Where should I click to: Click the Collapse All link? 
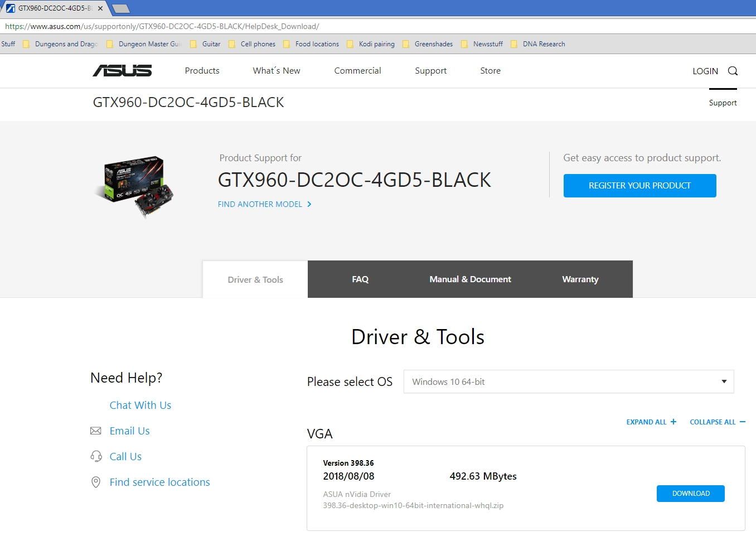click(x=713, y=422)
